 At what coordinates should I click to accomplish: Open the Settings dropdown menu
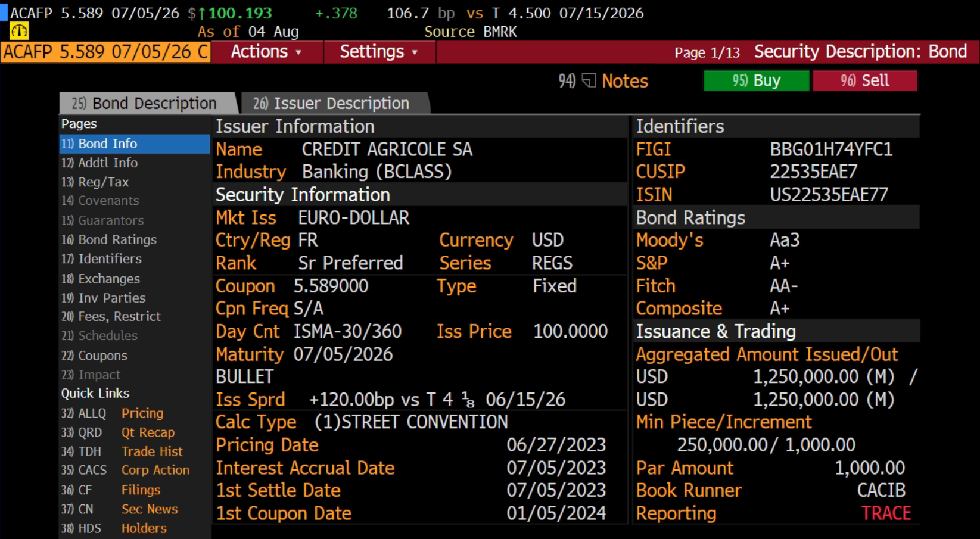(x=379, y=52)
